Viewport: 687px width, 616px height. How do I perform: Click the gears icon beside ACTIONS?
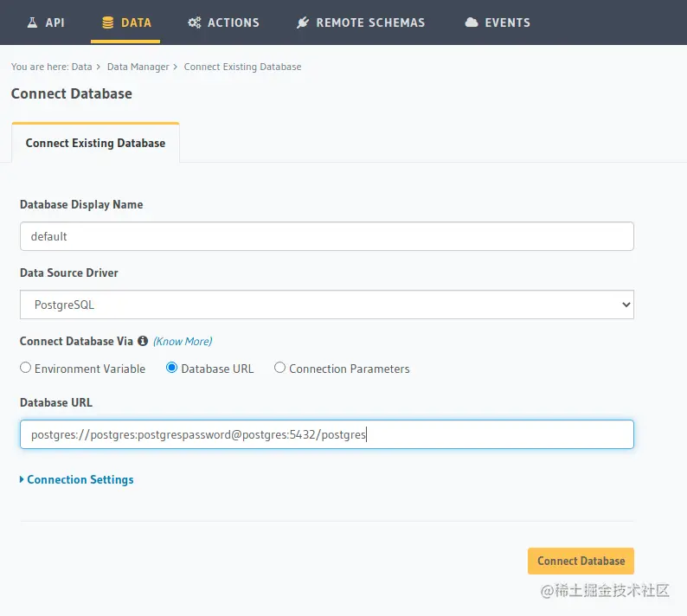[194, 22]
